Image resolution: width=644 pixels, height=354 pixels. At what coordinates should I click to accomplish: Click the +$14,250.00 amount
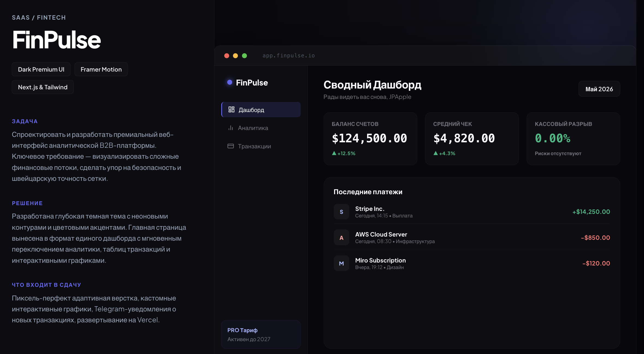point(591,212)
